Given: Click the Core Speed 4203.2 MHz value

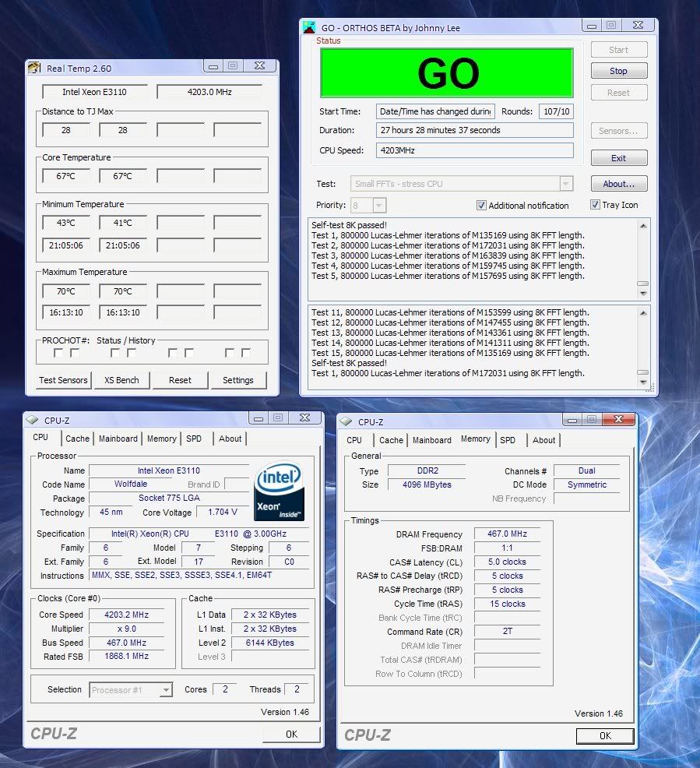Looking at the screenshot, I should click(x=126, y=615).
